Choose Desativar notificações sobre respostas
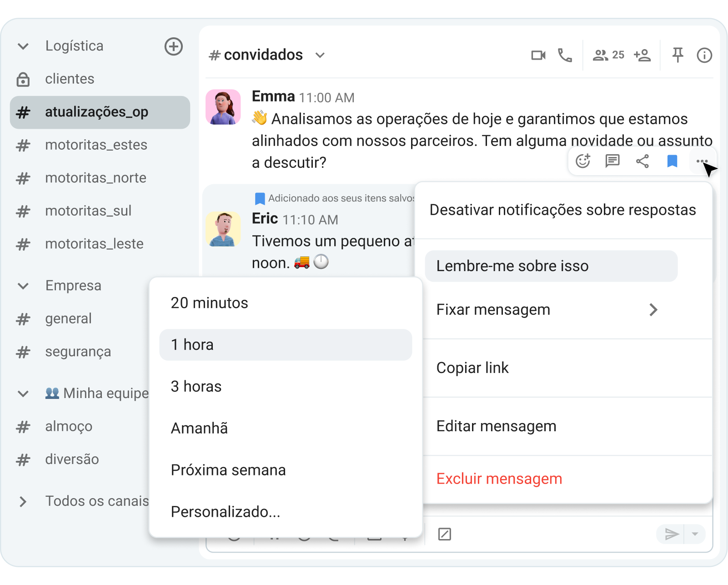The image size is (728, 585). 563,210
